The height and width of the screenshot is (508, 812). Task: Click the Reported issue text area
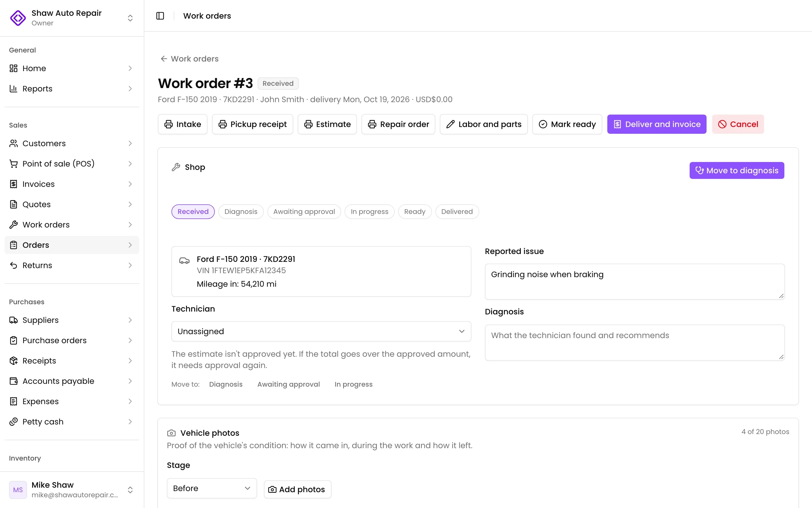634,282
